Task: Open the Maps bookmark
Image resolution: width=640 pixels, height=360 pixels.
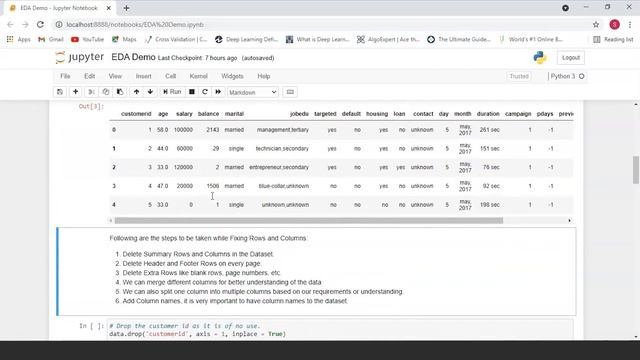Action: (124, 39)
